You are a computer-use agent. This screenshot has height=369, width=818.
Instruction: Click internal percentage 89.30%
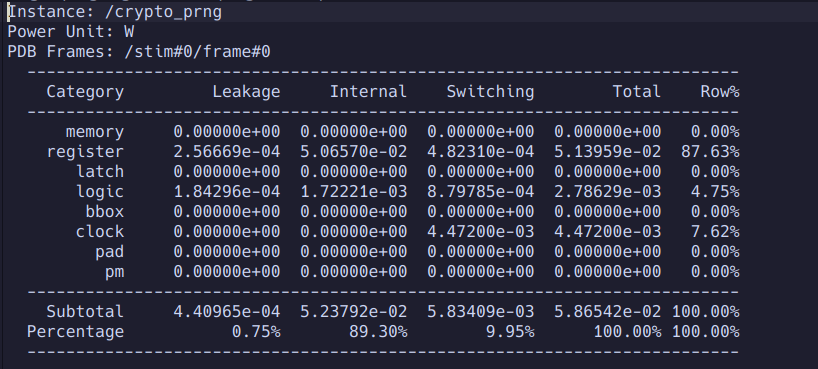[x=378, y=332]
